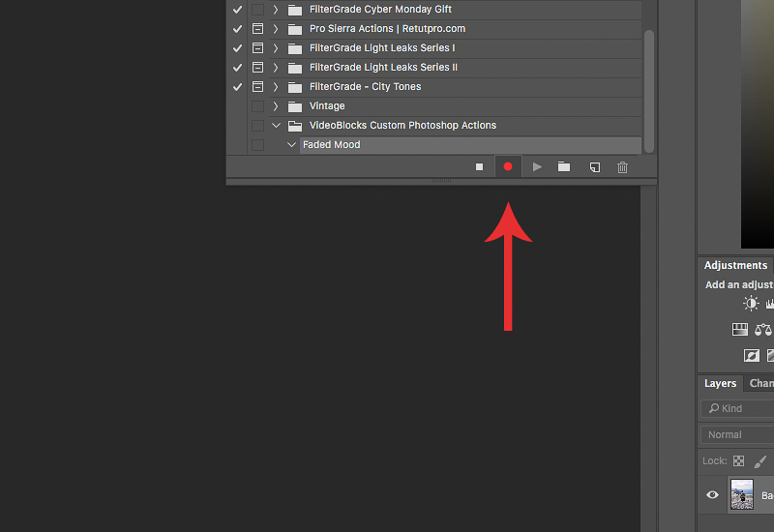Add a Color Balance adjustment (scales icon)

pyautogui.click(x=763, y=329)
